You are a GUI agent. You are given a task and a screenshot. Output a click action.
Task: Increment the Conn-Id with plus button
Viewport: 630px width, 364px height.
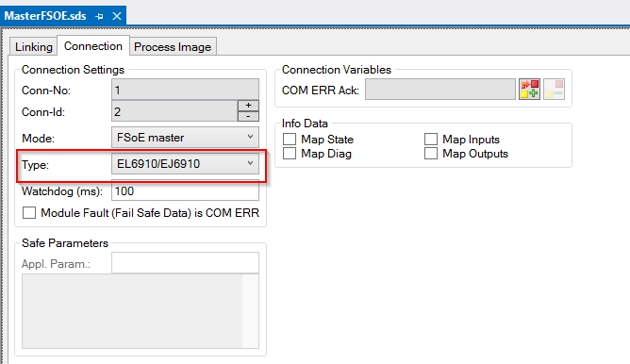[248, 106]
